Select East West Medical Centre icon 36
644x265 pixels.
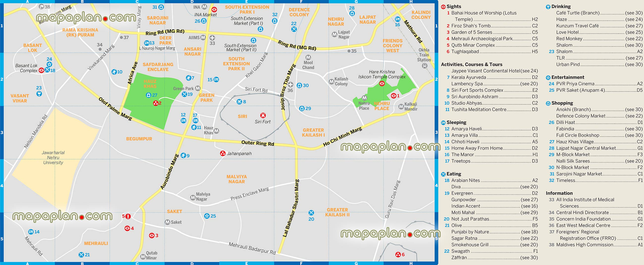(291, 84)
